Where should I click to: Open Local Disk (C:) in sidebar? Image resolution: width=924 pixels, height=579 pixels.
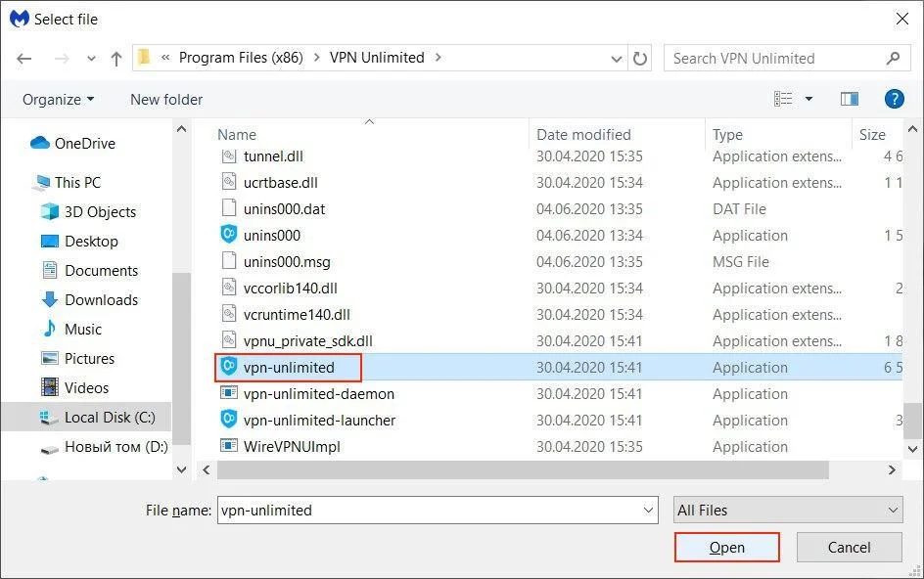point(109,418)
